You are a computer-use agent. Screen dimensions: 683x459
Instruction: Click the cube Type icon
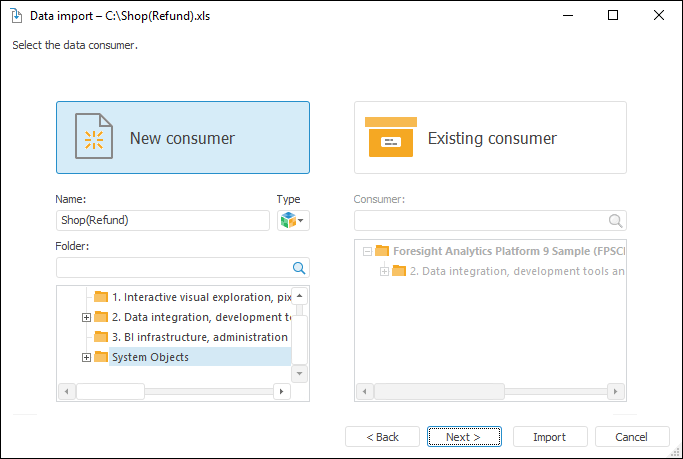[288, 220]
